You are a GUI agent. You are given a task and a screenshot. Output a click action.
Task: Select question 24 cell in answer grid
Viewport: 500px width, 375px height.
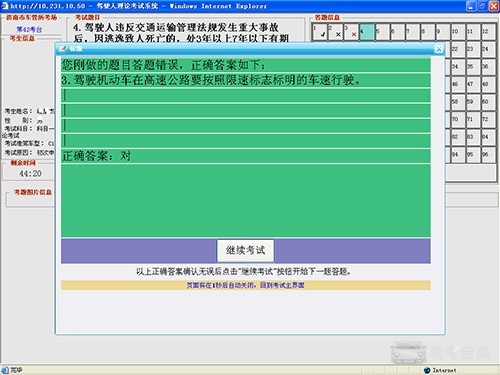point(489,50)
